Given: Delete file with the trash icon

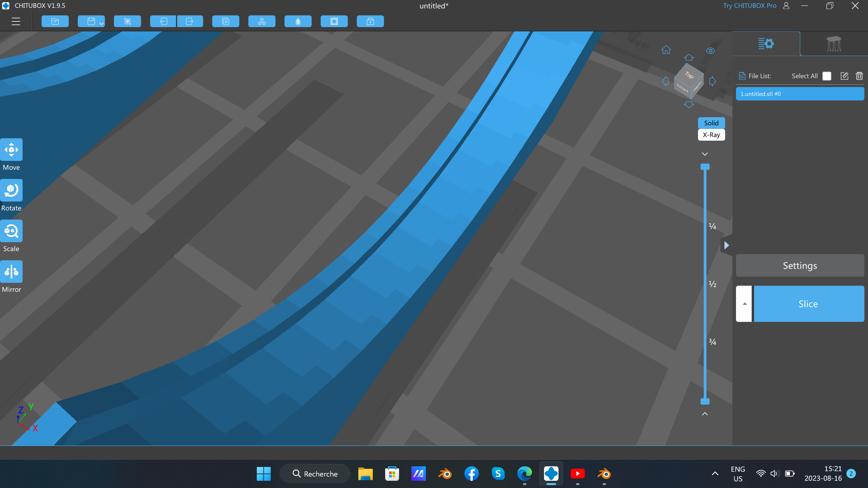Looking at the screenshot, I should coord(859,76).
